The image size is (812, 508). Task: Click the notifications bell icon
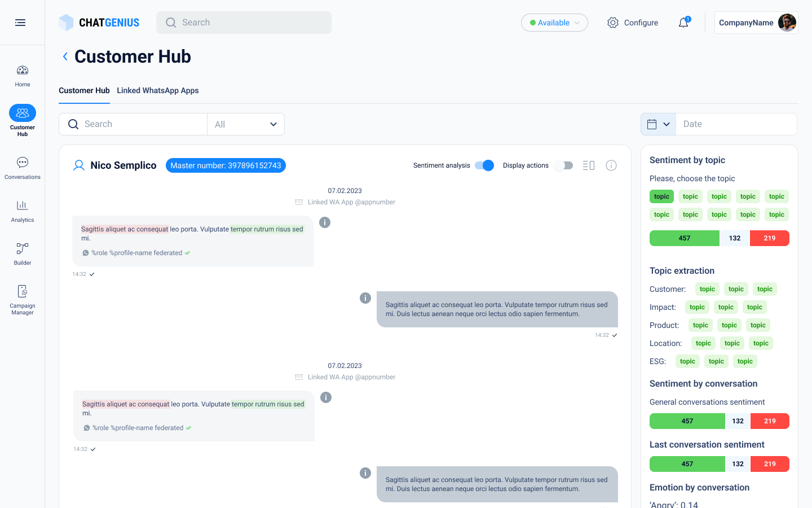[683, 23]
